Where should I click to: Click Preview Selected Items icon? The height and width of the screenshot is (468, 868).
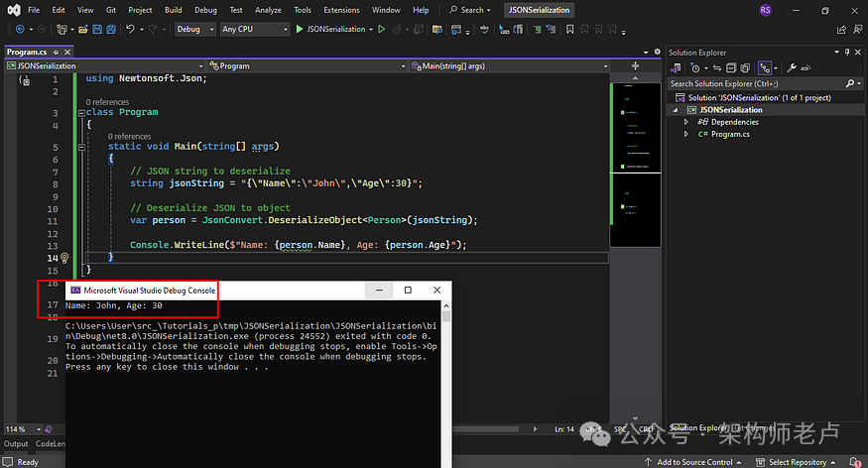(x=806, y=68)
